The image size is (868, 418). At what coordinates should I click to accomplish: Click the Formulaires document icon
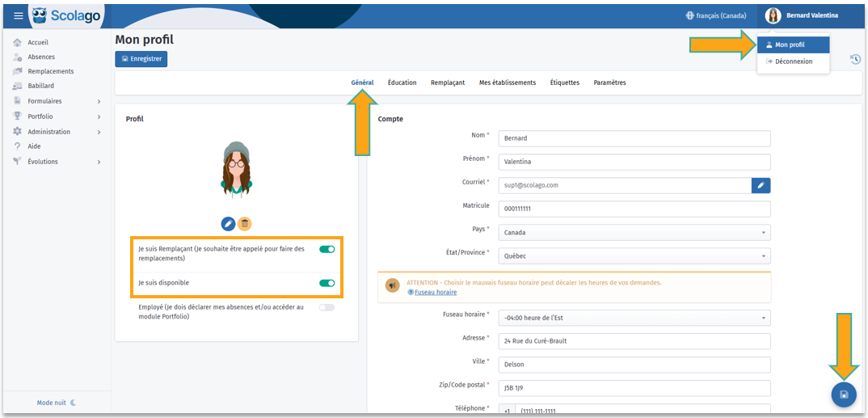17,101
